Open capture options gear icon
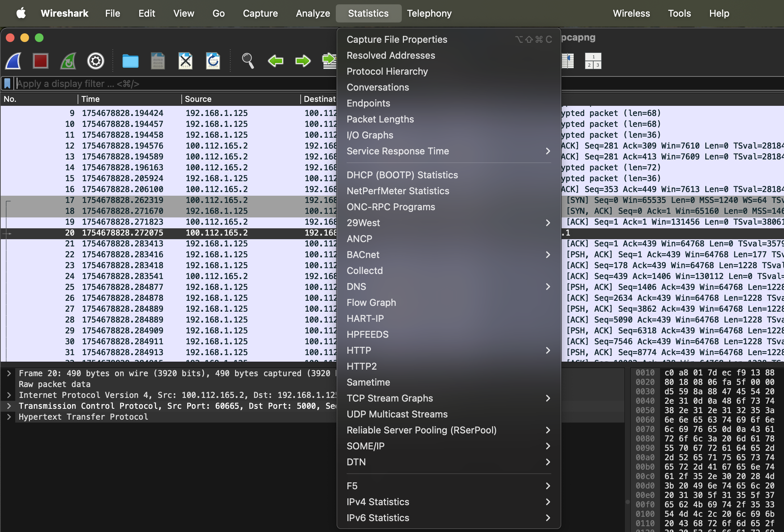 tap(96, 61)
